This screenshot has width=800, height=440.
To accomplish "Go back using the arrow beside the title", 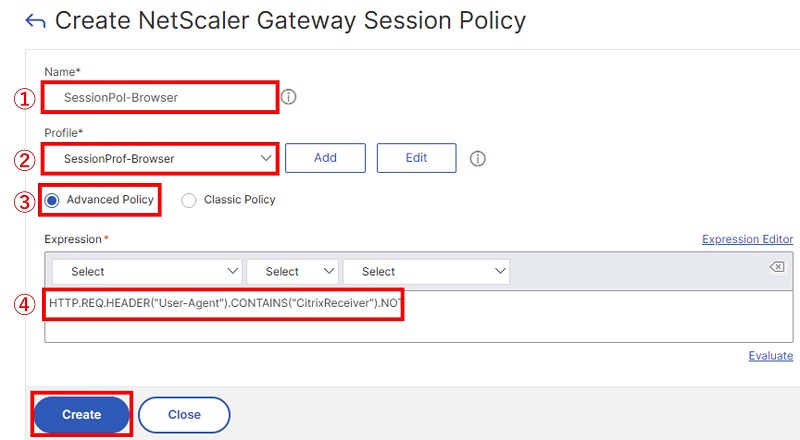I will [35, 21].
